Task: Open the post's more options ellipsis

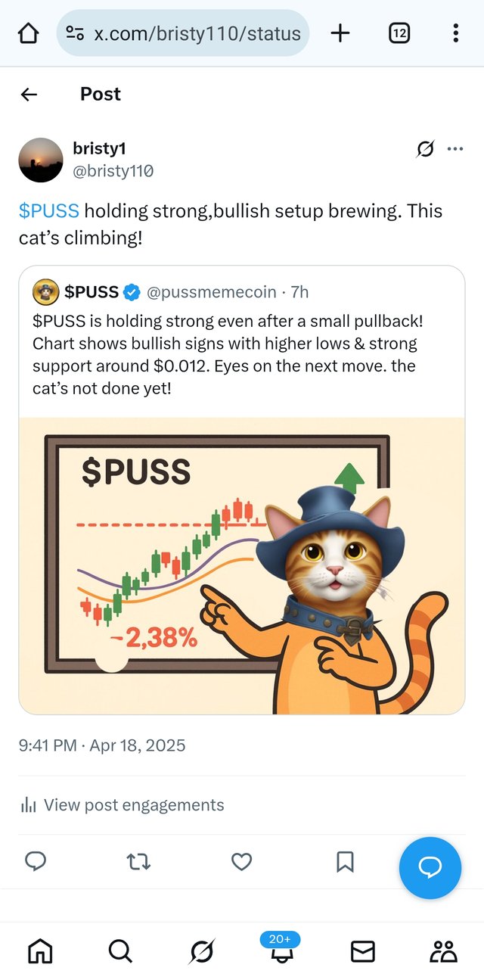Action: [x=455, y=149]
